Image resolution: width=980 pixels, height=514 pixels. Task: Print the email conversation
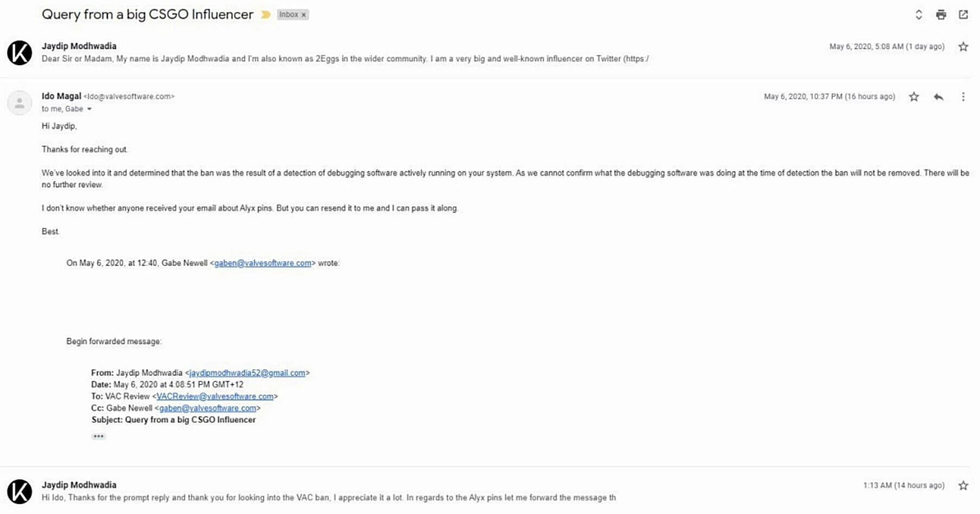(941, 15)
